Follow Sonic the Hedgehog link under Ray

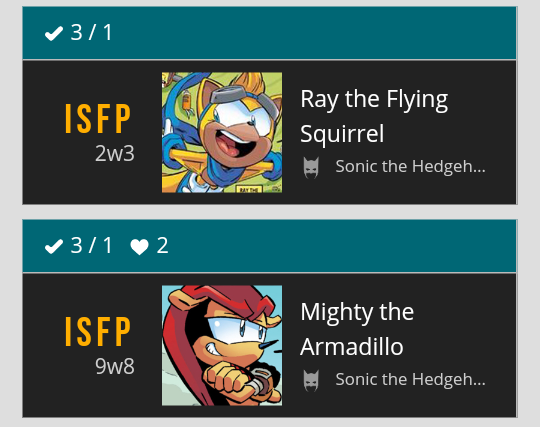(411, 166)
